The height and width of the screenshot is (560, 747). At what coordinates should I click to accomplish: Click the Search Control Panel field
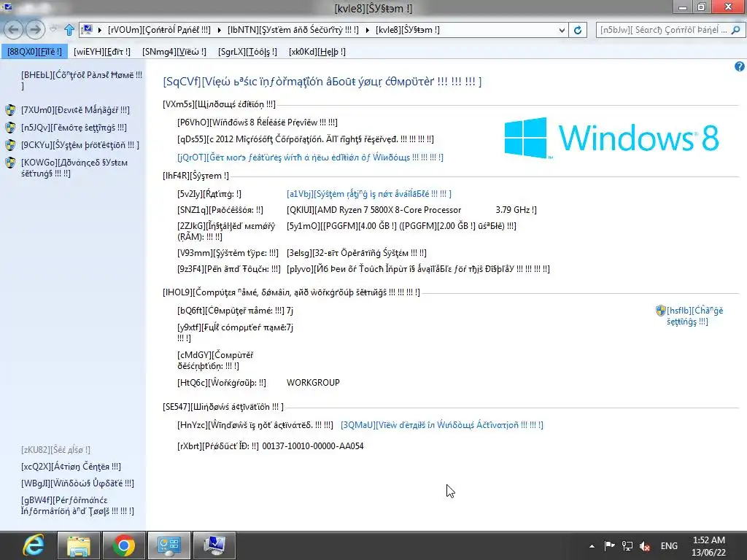coord(663,30)
